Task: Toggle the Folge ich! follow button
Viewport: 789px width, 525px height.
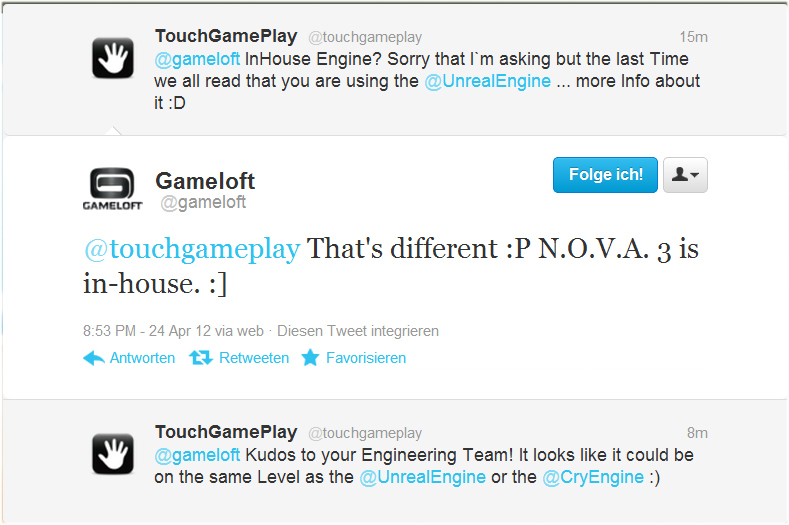Action: click(605, 175)
